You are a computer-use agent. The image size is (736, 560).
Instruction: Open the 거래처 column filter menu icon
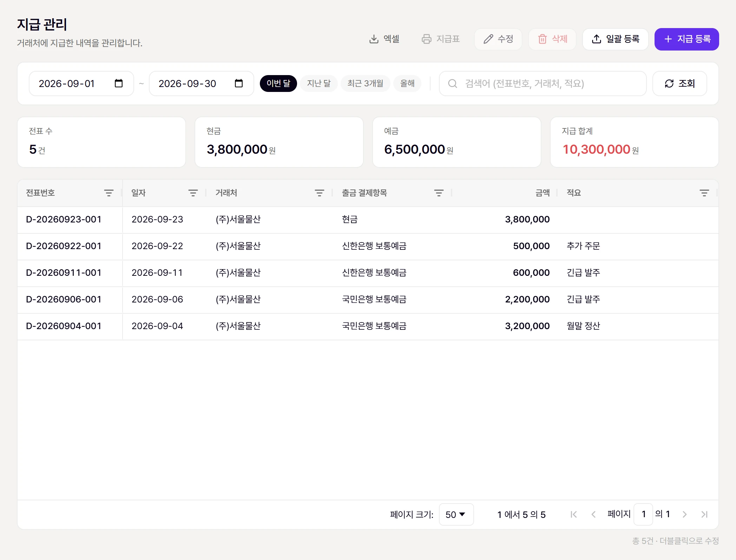[x=320, y=193]
